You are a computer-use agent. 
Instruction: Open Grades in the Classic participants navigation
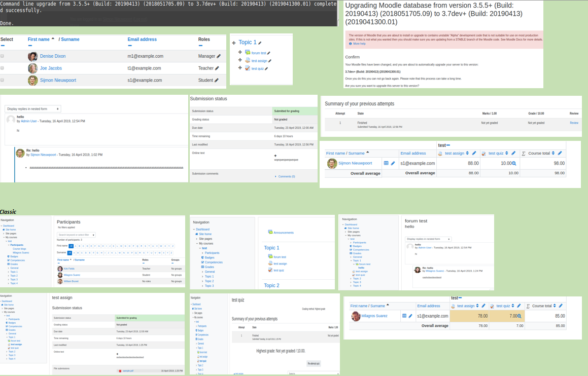pos(14,264)
